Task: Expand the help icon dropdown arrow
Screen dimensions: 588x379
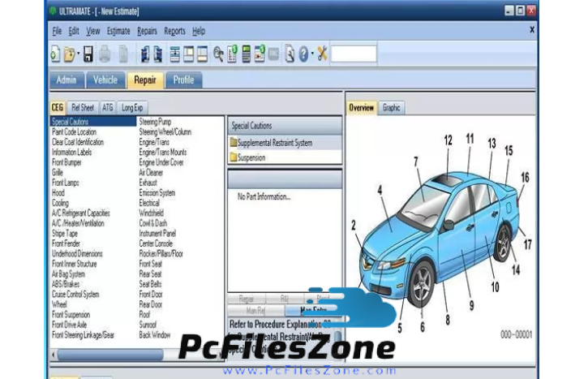Action: pyautogui.click(x=312, y=54)
